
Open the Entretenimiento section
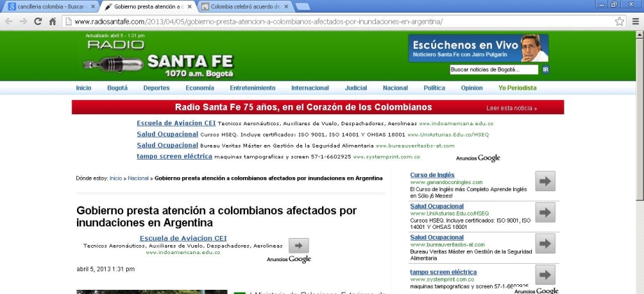(253, 88)
